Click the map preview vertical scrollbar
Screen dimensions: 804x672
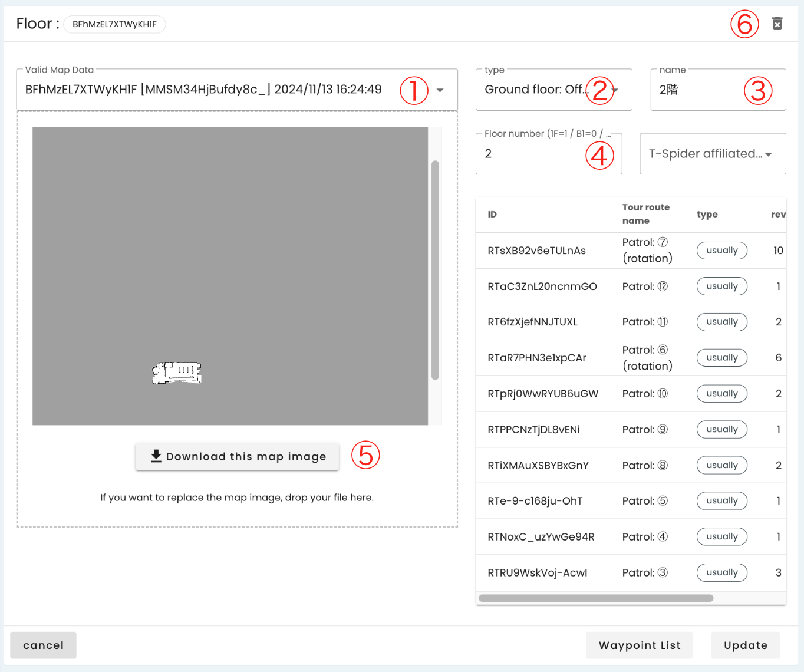tap(435, 270)
